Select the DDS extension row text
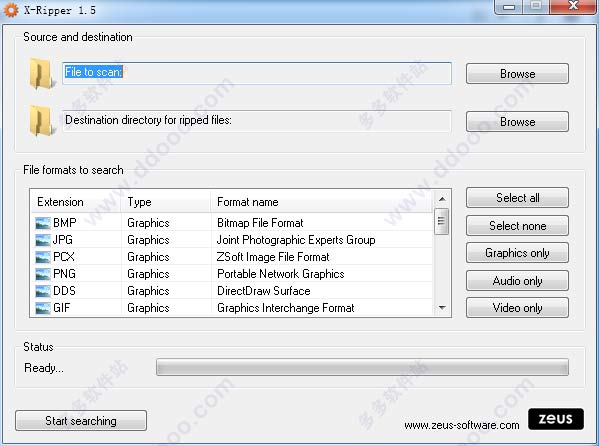599x446 pixels. click(64, 290)
